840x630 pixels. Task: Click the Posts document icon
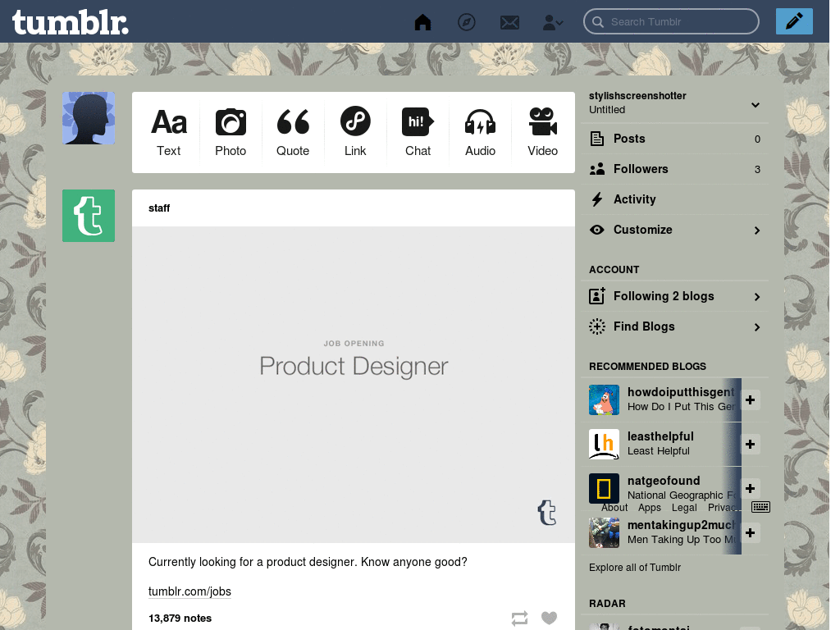[597, 139]
